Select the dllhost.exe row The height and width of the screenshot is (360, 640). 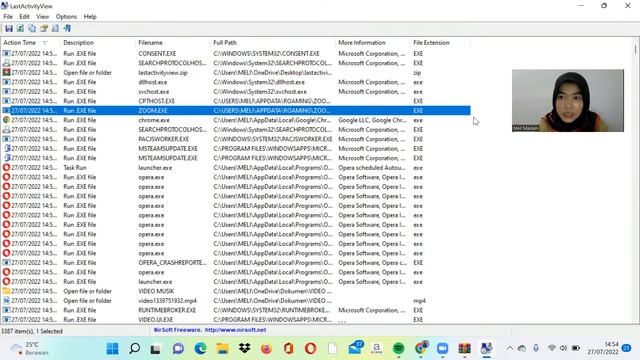(x=236, y=82)
